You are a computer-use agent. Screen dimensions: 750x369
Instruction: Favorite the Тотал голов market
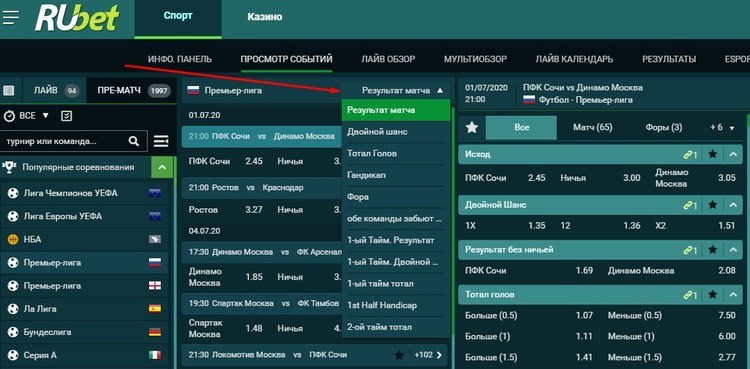point(713,294)
